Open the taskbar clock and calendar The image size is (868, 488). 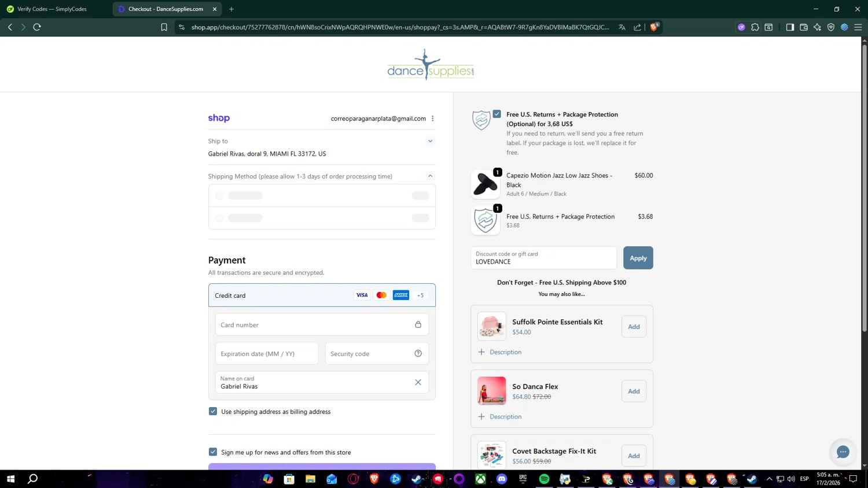tap(828, 479)
